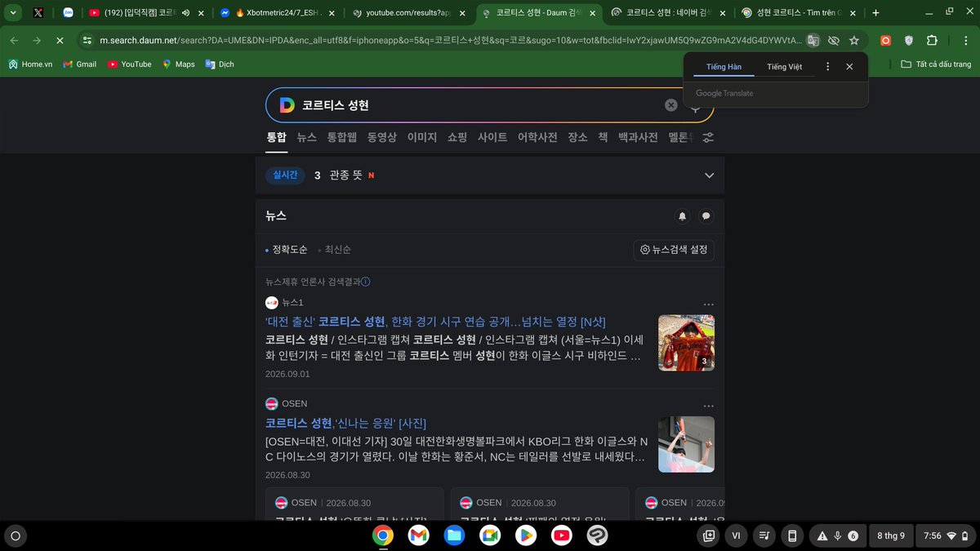Open the 코르티스 성현 '신나는 응원' article headline
Viewport: 980px width, 551px height.
coord(345,423)
